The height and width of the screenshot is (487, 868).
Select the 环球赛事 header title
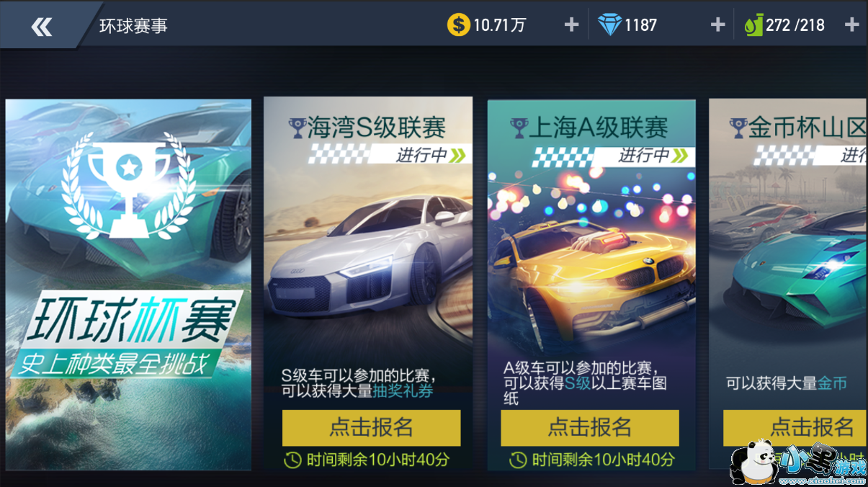pos(133,26)
